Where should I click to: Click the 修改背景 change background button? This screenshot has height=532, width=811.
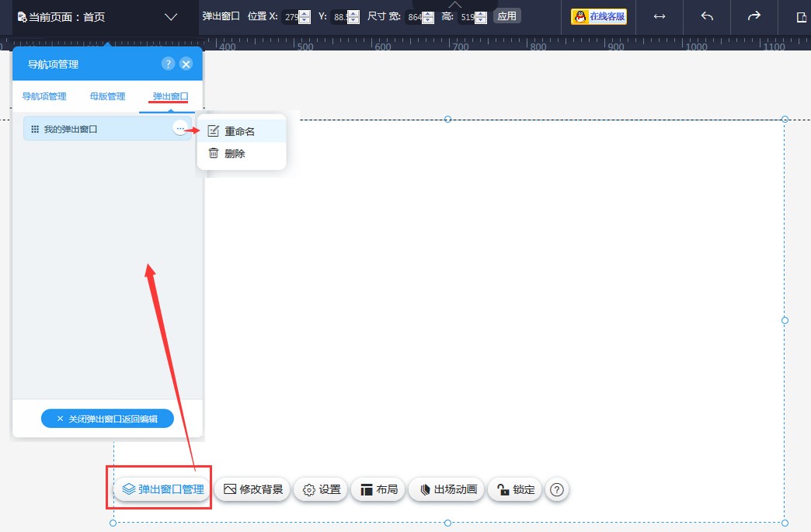252,489
